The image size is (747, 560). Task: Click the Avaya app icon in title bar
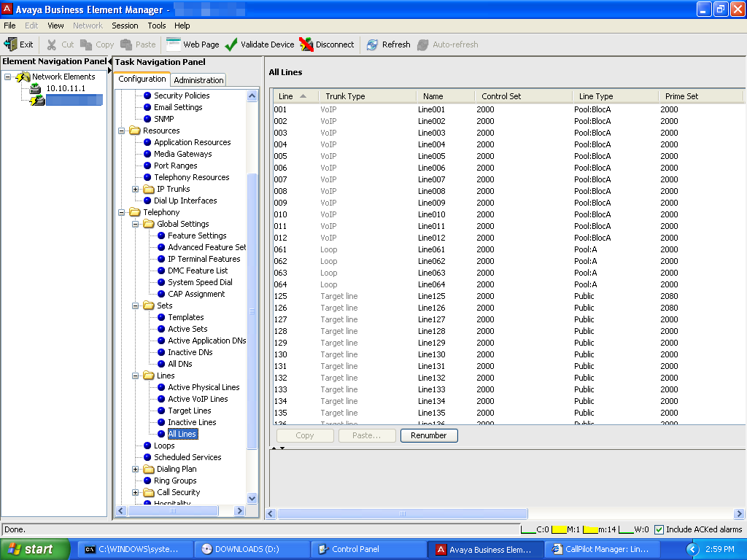click(7, 9)
